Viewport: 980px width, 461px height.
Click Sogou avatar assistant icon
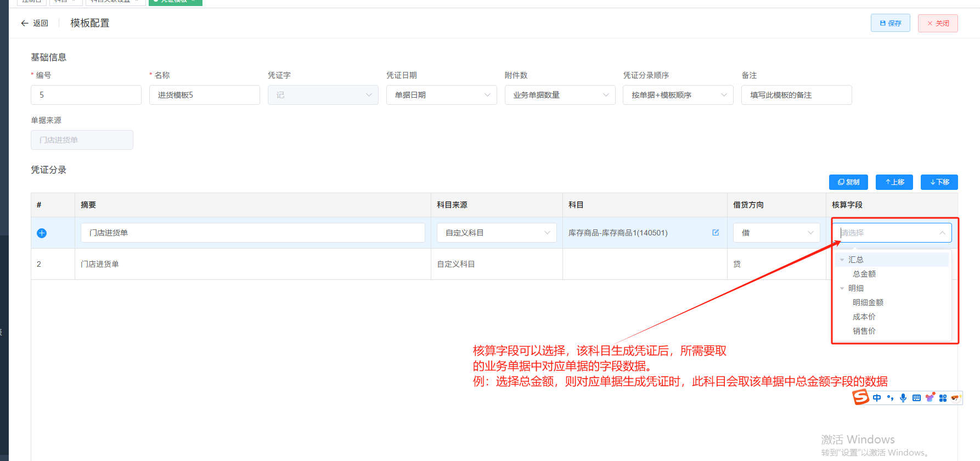coord(956,398)
